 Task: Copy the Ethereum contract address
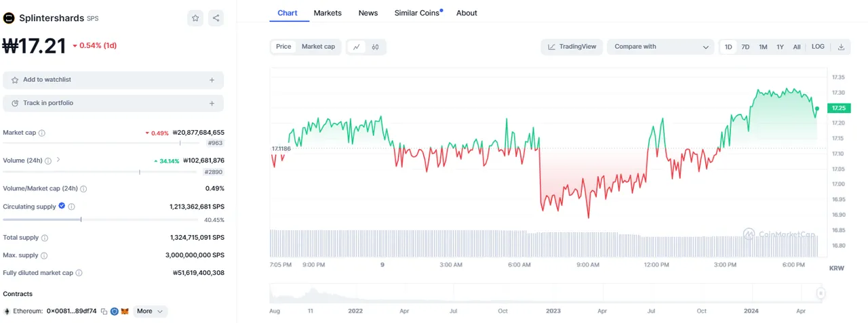(x=104, y=311)
